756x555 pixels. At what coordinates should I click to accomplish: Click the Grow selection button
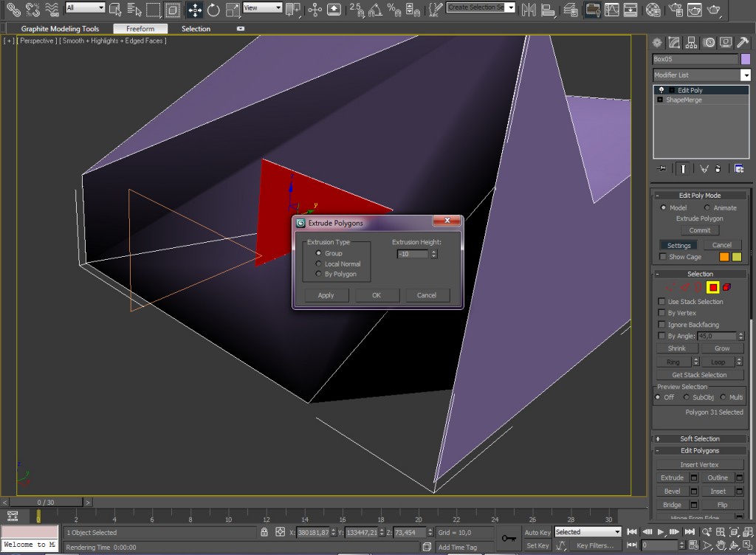[722, 348]
